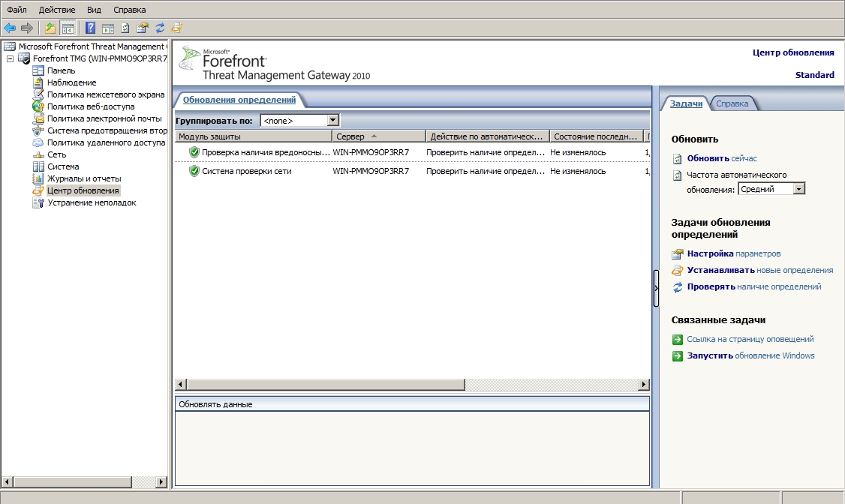Collapse the Forefront TMG tree node
This screenshot has height=504, width=845.
coord(11,58)
